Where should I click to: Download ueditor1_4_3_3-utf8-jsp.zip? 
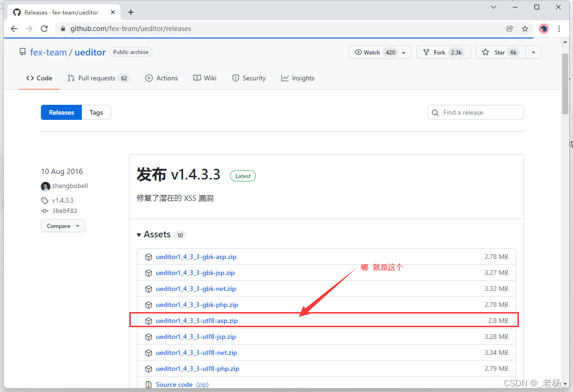click(x=196, y=337)
